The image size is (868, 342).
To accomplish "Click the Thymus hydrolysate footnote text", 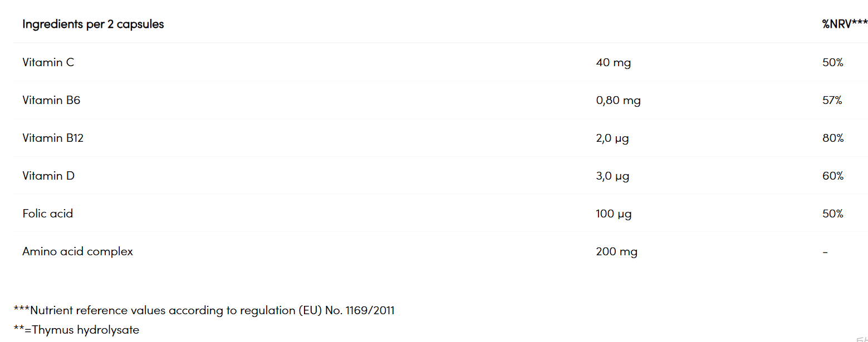I will (76, 330).
